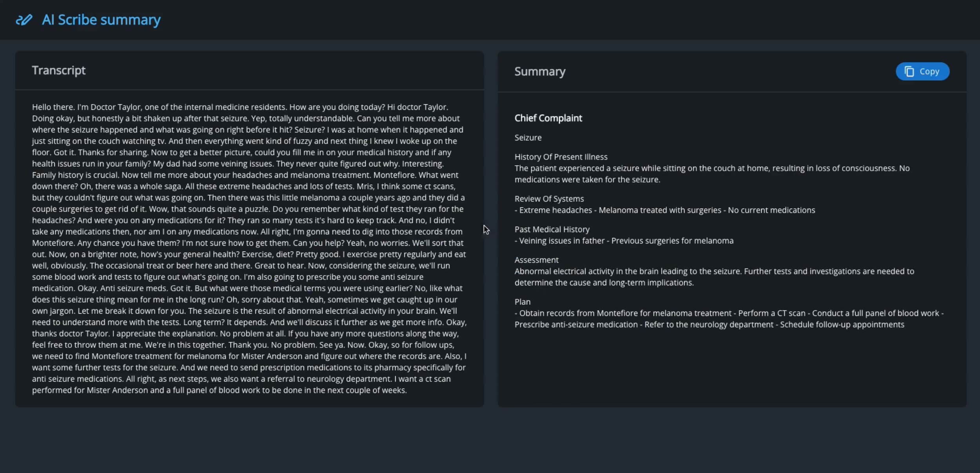Click the Extreme headaches review line
This screenshot has height=473, width=980.
click(665, 210)
